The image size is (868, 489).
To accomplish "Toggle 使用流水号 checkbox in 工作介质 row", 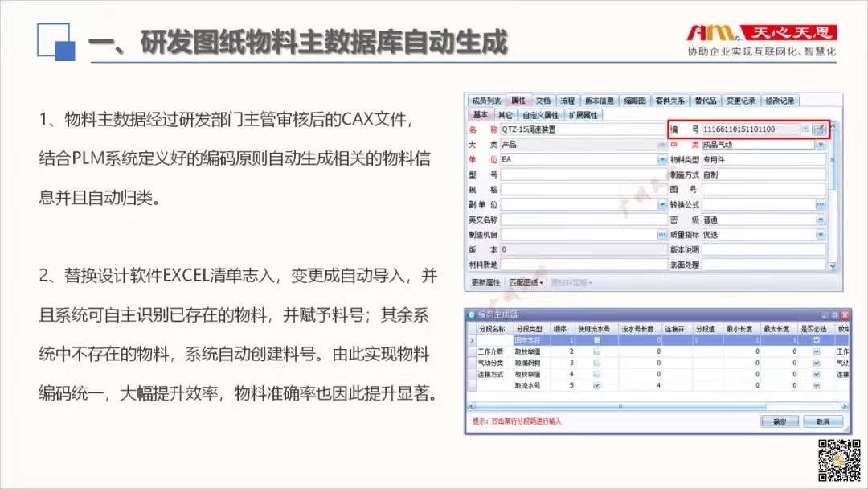I will point(596,351).
